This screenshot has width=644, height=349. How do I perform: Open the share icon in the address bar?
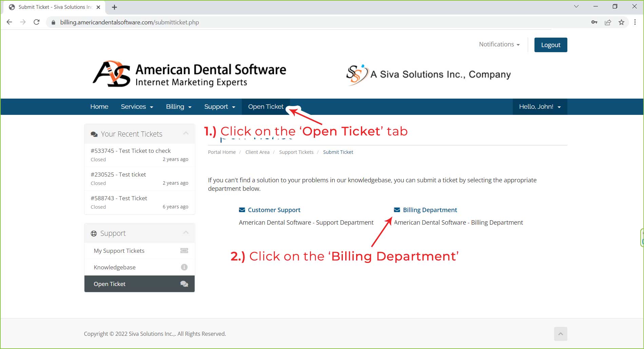608,22
